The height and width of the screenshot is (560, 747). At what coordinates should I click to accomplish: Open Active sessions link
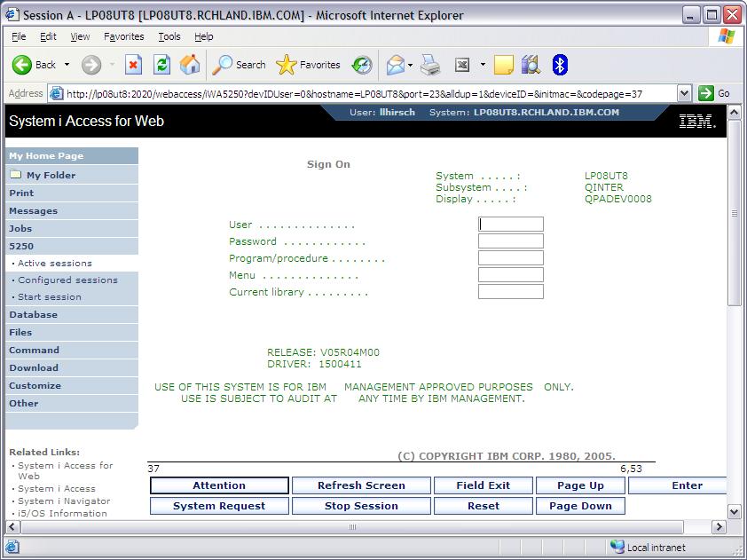click(55, 263)
